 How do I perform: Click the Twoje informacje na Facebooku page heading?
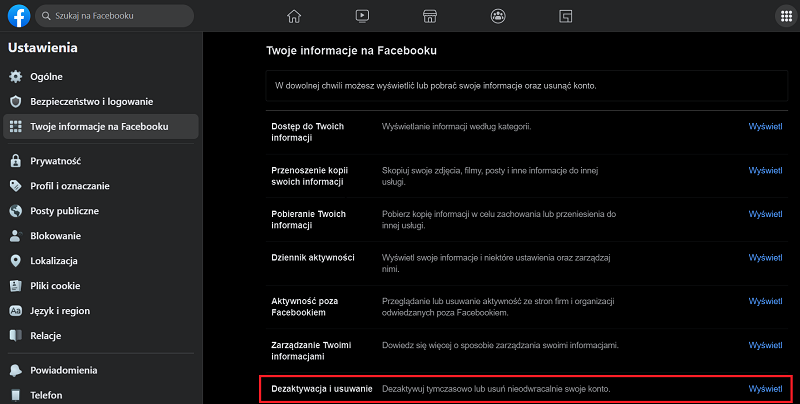pyautogui.click(x=352, y=50)
